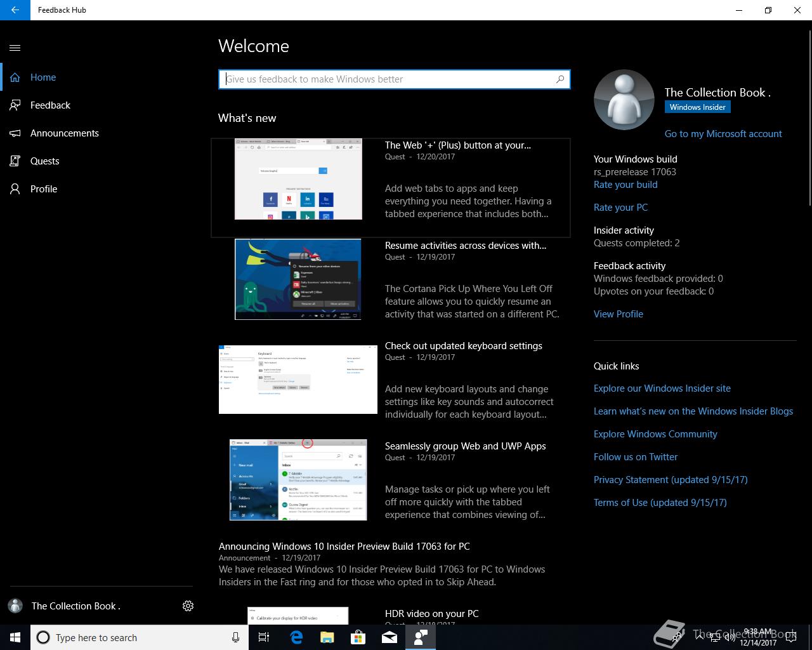Open Resume activities quest thumbnail
This screenshot has height=650, width=812.
pos(298,279)
